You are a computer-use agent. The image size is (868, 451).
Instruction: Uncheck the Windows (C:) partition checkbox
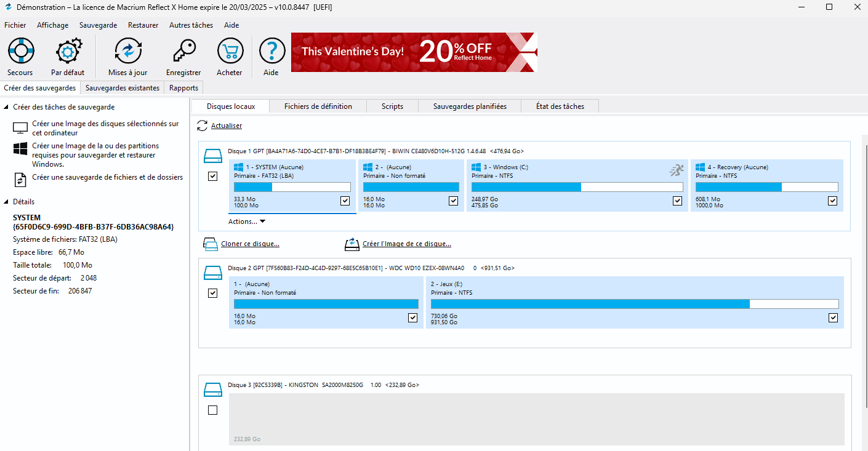coord(677,201)
